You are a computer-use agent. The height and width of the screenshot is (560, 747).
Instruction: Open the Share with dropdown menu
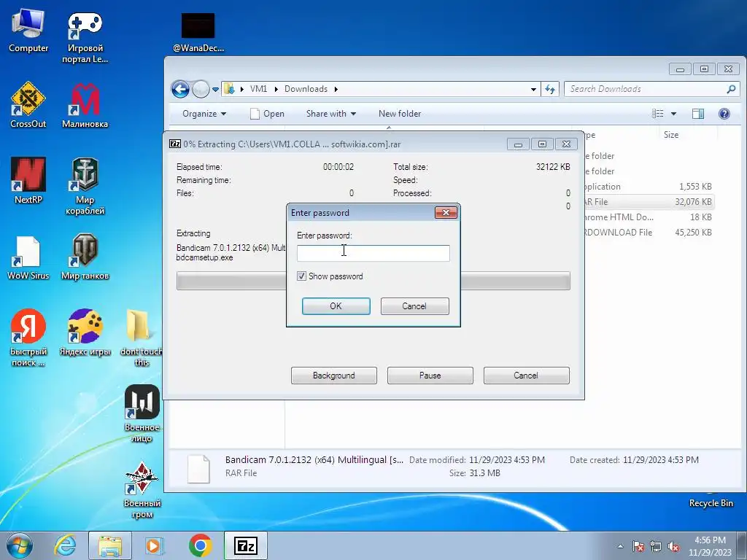click(x=331, y=113)
